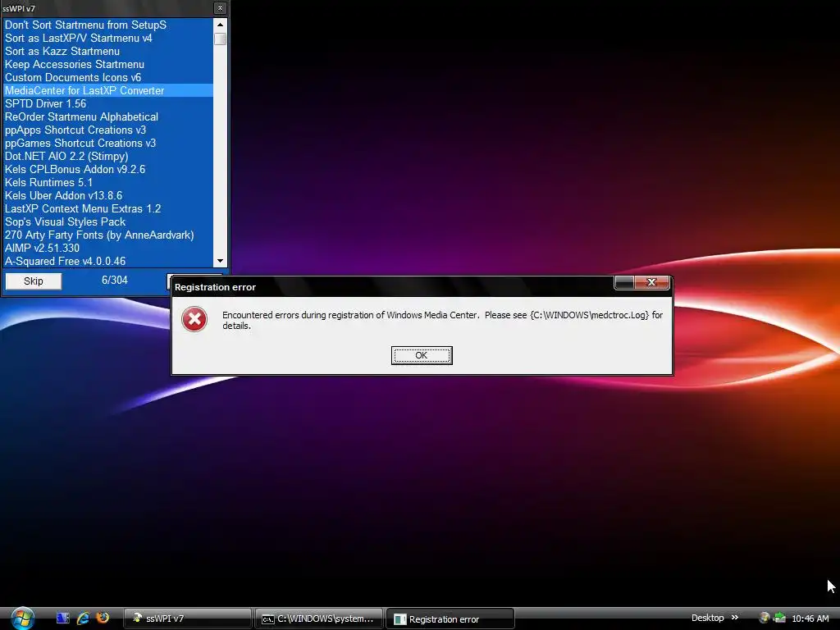Launch Internet Explorer from quick launch
Viewport: 840px width, 630px height.
(x=83, y=619)
